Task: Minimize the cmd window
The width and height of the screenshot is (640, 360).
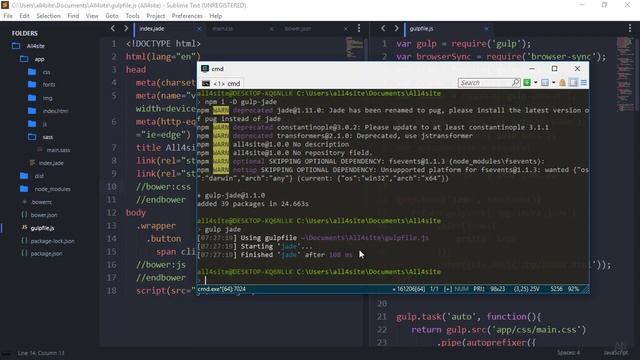Action: coord(531,69)
